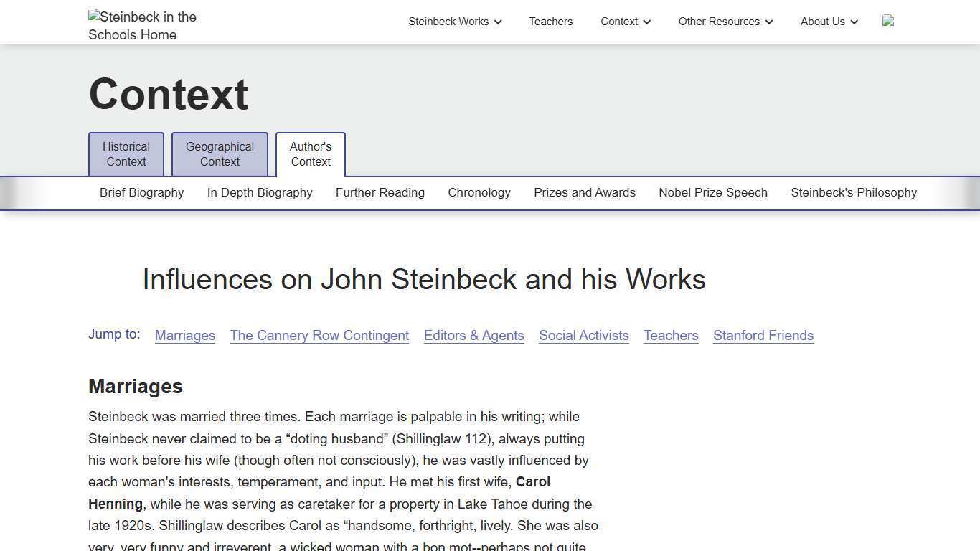Jump to the Marriages section

pyautogui.click(x=184, y=335)
